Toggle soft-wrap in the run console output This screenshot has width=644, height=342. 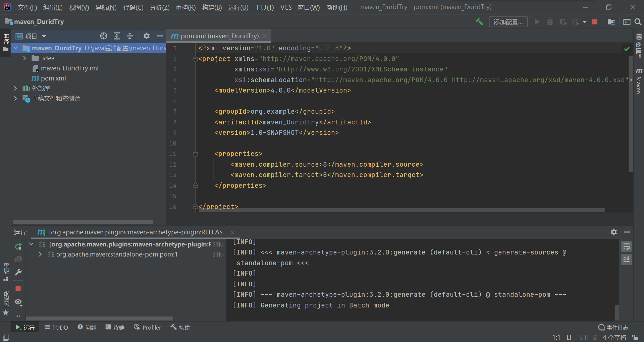[x=626, y=246]
